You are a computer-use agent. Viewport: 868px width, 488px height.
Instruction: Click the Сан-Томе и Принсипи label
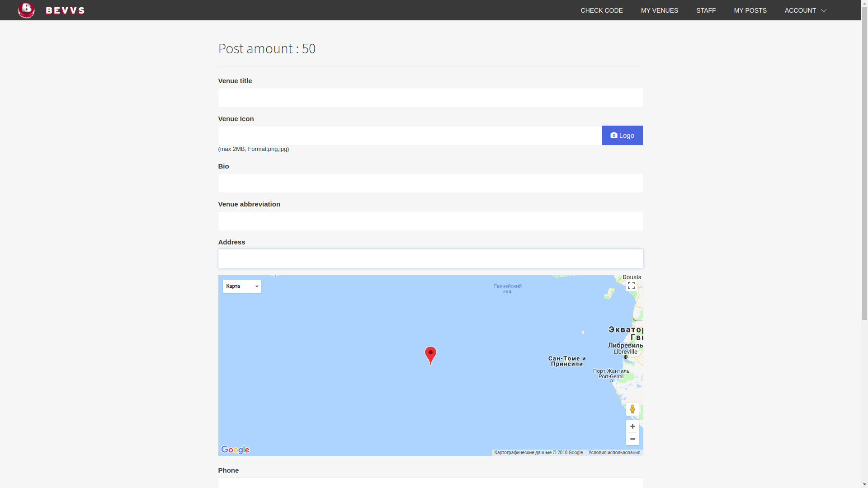point(567,361)
